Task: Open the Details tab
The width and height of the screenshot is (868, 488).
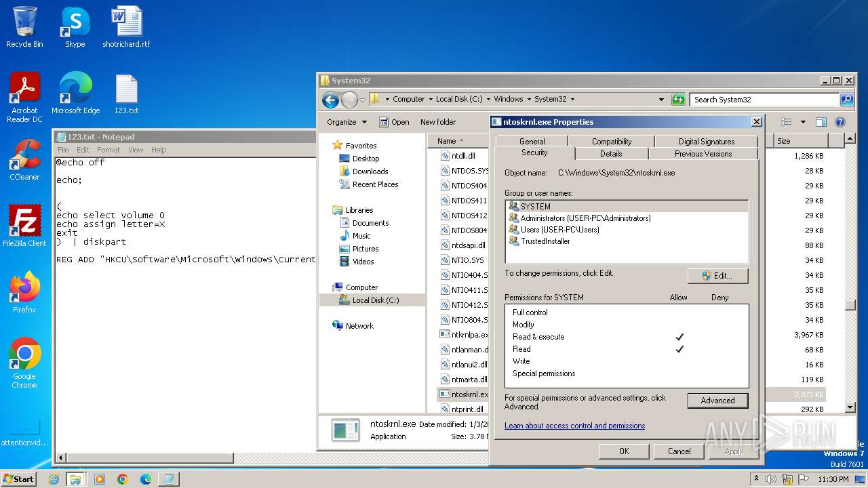Action: pos(611,154)
